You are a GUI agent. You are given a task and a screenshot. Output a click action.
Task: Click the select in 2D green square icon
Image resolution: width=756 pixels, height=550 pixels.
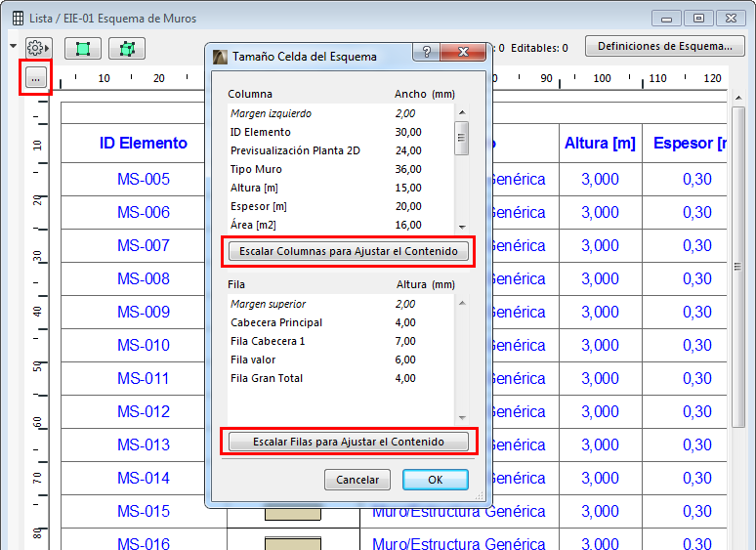(x=83, y=48)
